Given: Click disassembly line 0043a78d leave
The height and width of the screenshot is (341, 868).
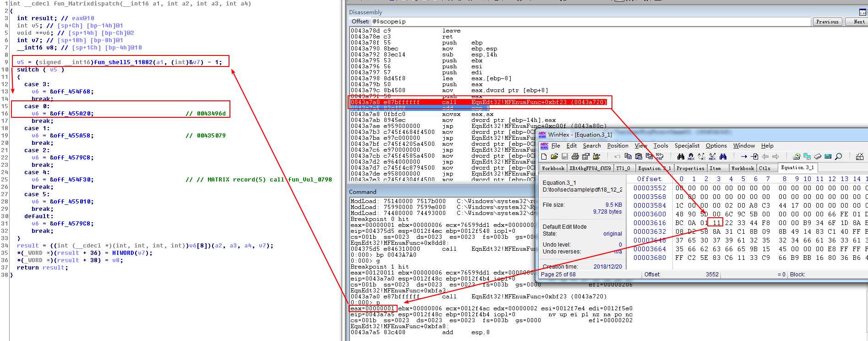Looking at the screenshot, I should coord(406,31).
